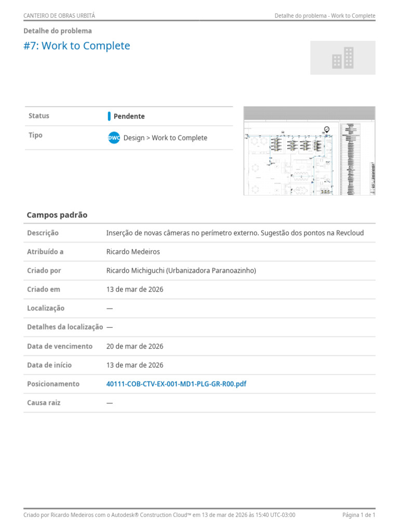Click the CANTEIRO DE OBRAS URBITÁ header
399x532 pixels.
(59, 16)
